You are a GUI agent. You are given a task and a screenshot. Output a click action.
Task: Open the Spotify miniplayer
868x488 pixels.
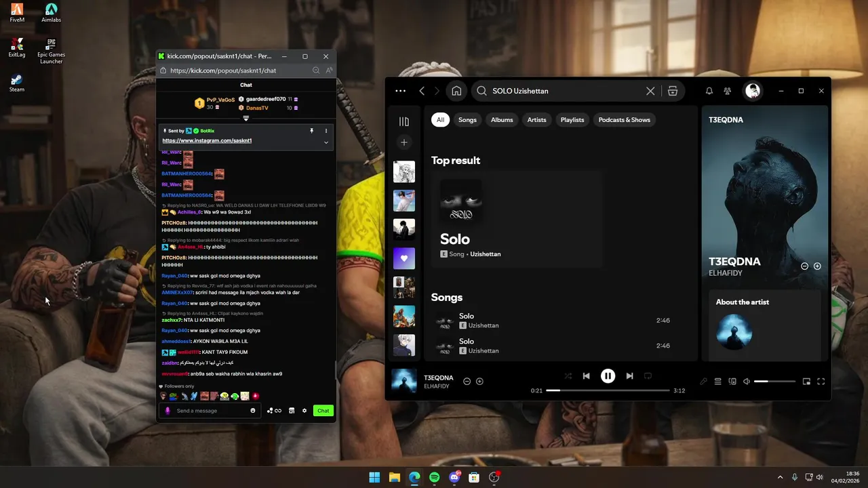(x=806, y=382)
